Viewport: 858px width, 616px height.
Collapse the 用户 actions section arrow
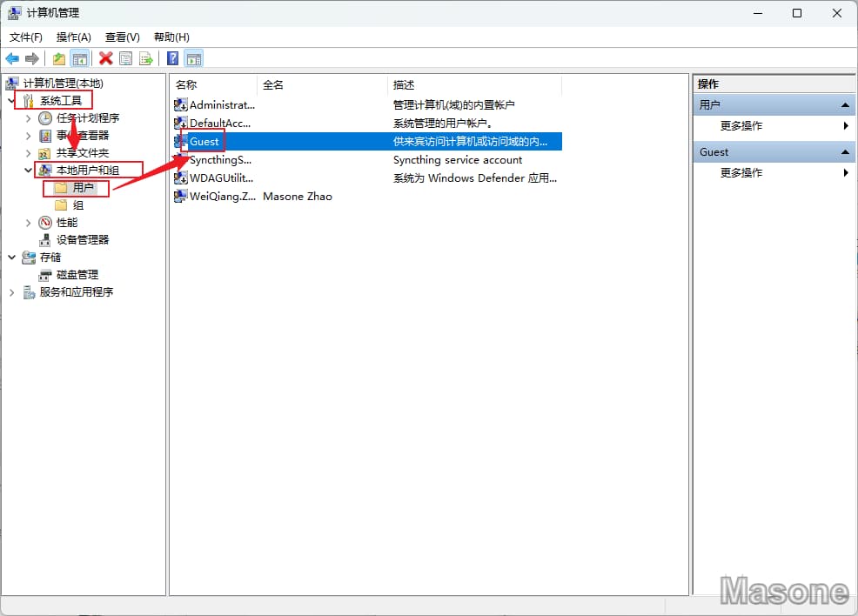(x=845, y=104)
